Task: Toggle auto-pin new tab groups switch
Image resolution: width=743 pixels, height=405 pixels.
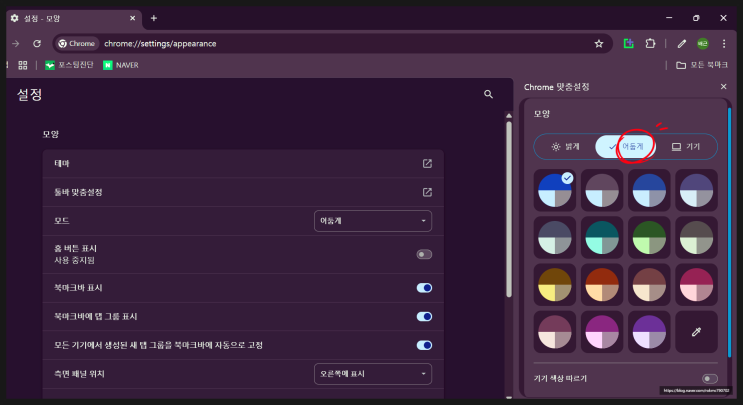Action: click(424, 345)
